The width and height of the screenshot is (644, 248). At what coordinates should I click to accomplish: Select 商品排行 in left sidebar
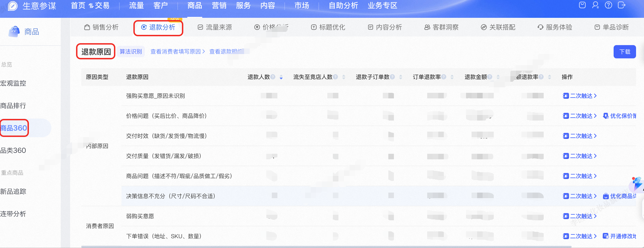pyautogui.click(x=13, y=106)
